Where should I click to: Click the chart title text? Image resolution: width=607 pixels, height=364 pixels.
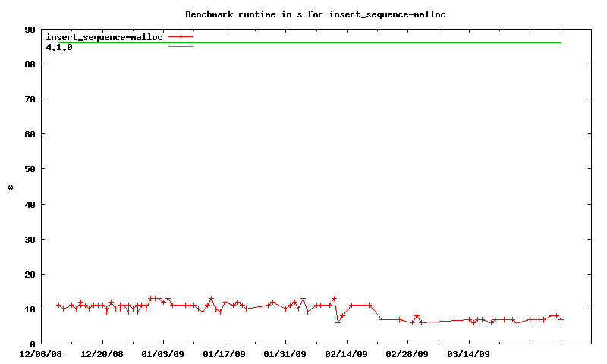click(x=315, y=14)
